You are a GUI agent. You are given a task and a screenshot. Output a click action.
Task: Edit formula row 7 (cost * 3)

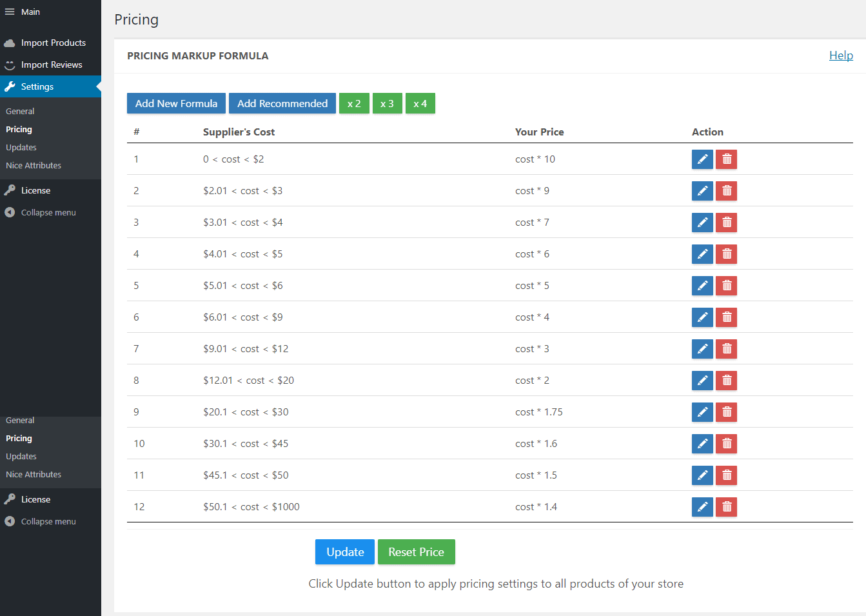tap(702, 349)
